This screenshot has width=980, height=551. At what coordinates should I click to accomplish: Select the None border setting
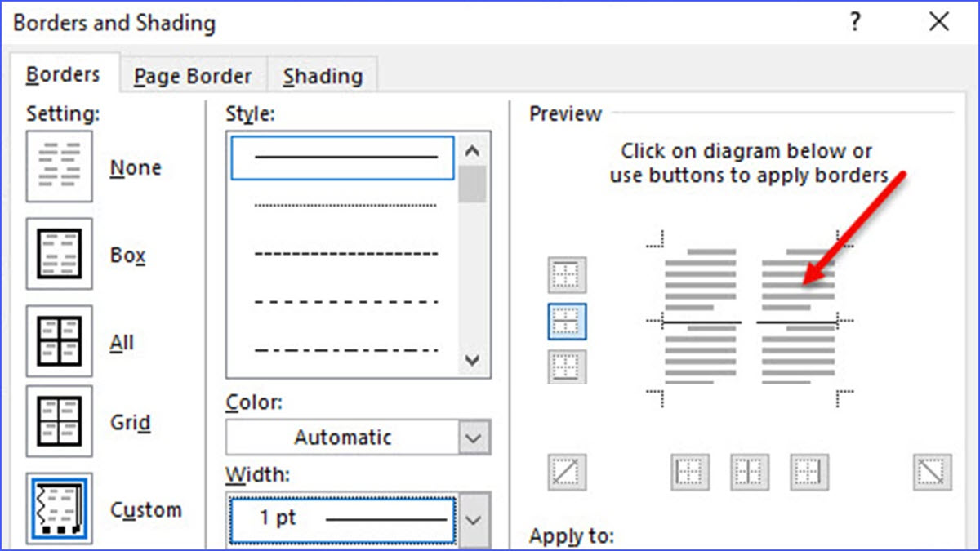(x=59, y=166)
